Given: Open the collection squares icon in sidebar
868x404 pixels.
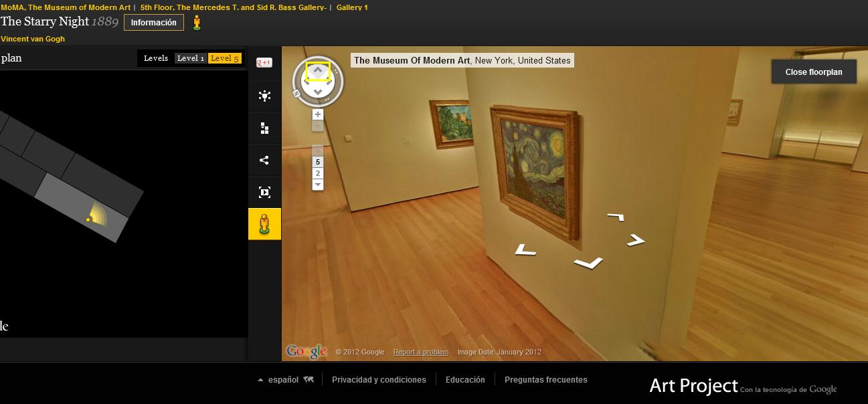Looking at the screenshot, I should coord(264,128).
